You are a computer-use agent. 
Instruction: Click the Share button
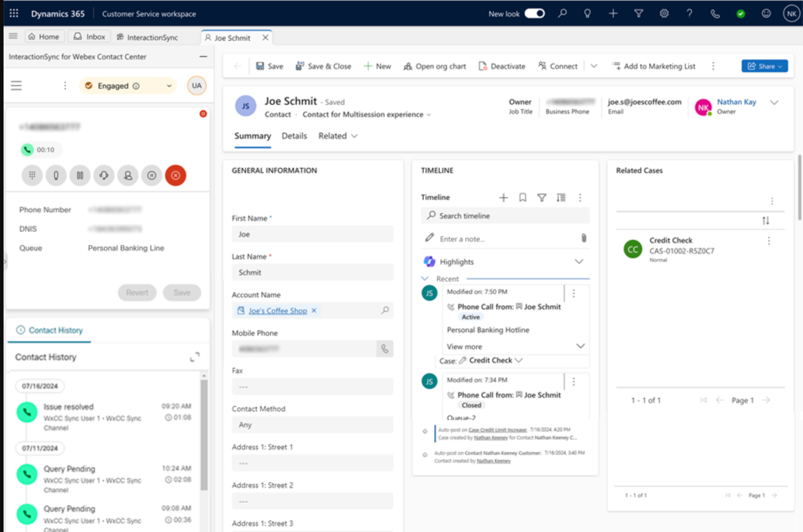(x=764, y=66)
